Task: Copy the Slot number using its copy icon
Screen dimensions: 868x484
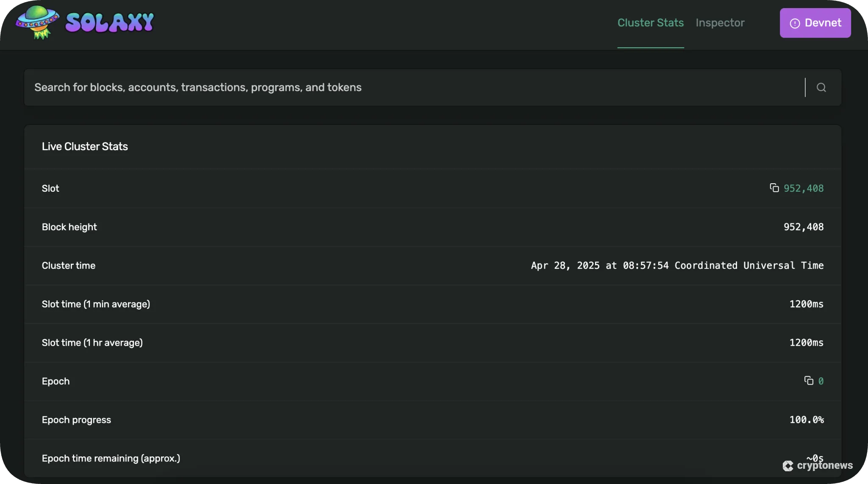Action: click(x=774, y=188)
